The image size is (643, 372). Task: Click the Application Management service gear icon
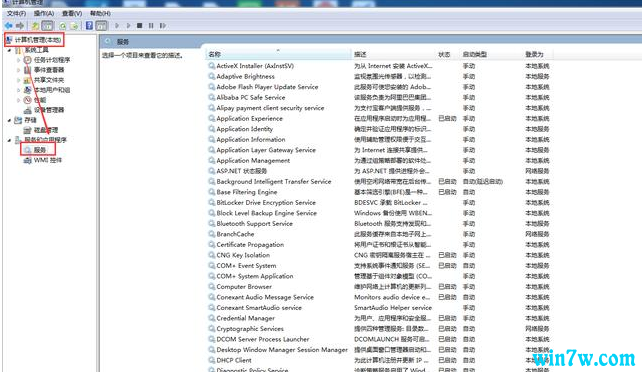coord(211,160)
